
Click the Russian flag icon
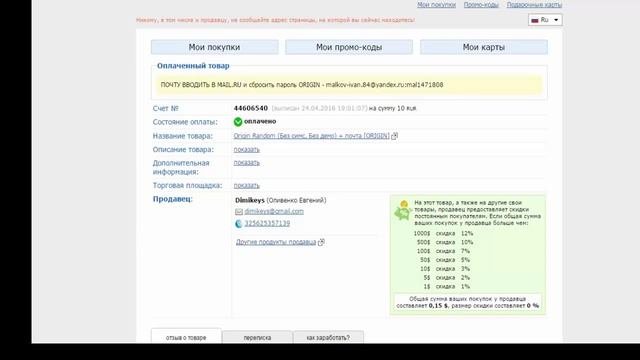[535, 20]
